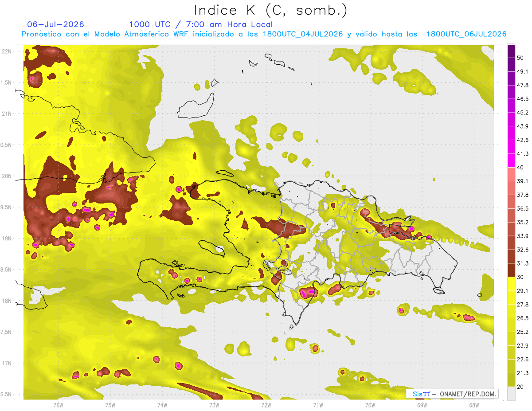The image size is (532, 411).
Task: Pick the dark brown swatch just above 30
Action: pyautogui.click(x=511, y=270)
